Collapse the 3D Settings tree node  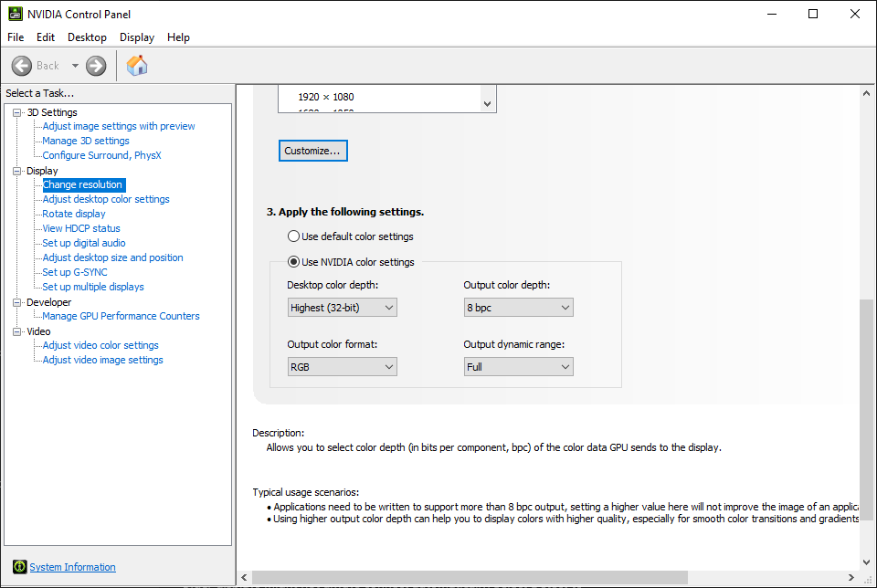(17, 112)
